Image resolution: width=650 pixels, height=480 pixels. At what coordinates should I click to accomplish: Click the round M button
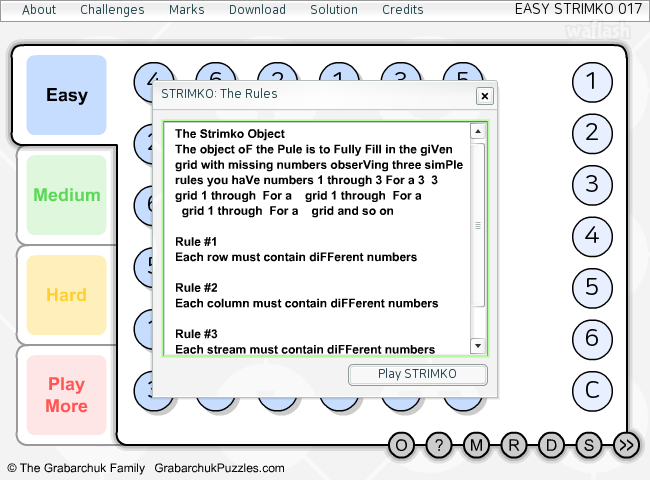tap(476, 445)
